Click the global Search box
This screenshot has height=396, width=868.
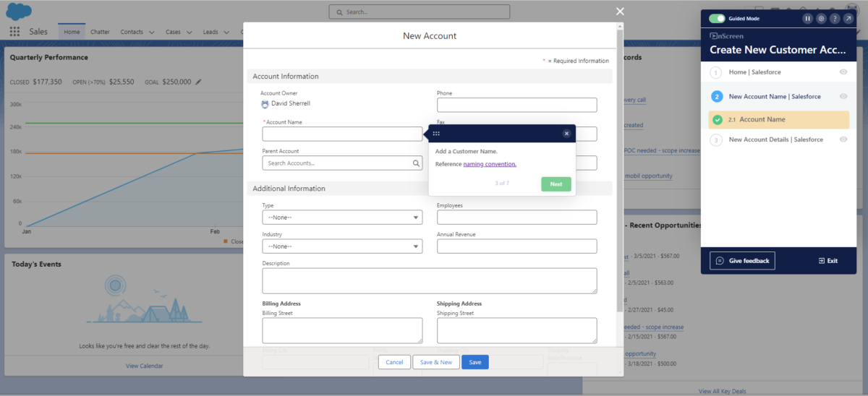click(x=420, y=12)
